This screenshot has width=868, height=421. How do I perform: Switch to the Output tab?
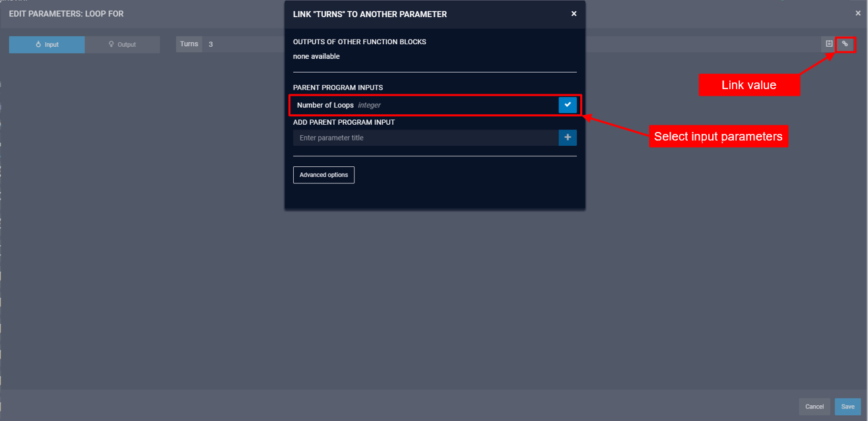pos(122,45)
